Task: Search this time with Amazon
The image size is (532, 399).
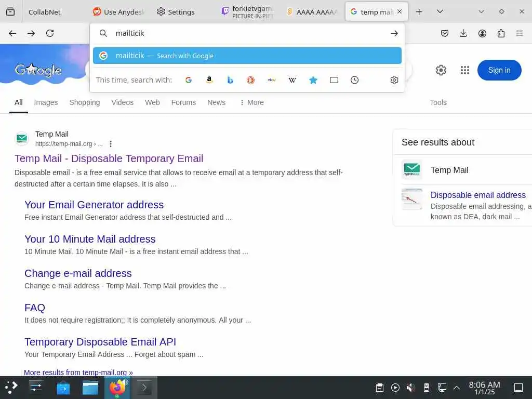Action: (209, 80)
